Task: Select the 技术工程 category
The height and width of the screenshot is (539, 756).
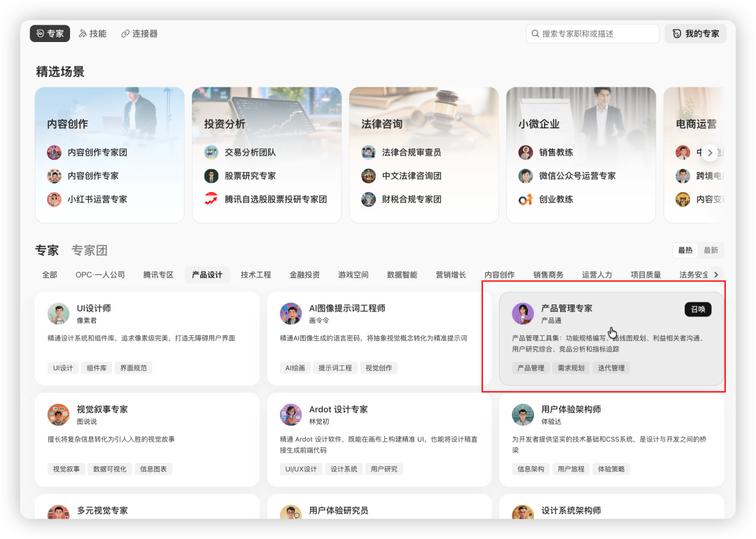Action: (x=255, y=275)
